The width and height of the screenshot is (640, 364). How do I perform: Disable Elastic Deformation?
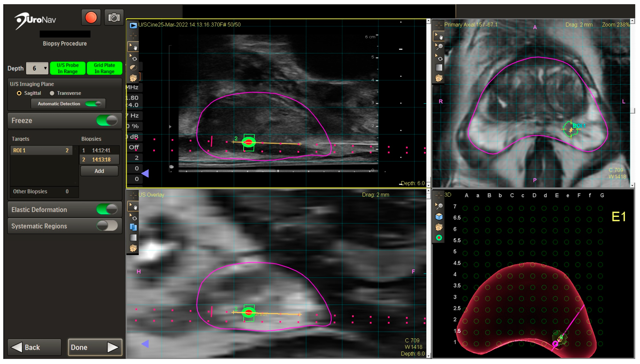[107, 209]
